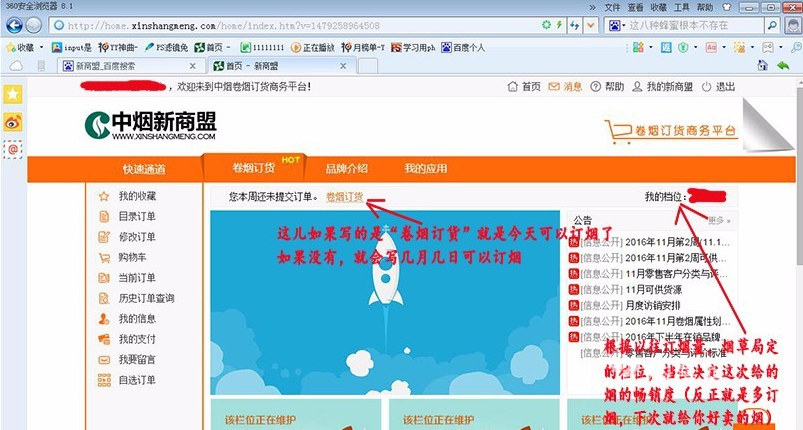This screenshot has height=430, width=803.
Task: Open the 百度个人 bookmark
Action: (x=463, y=48)
